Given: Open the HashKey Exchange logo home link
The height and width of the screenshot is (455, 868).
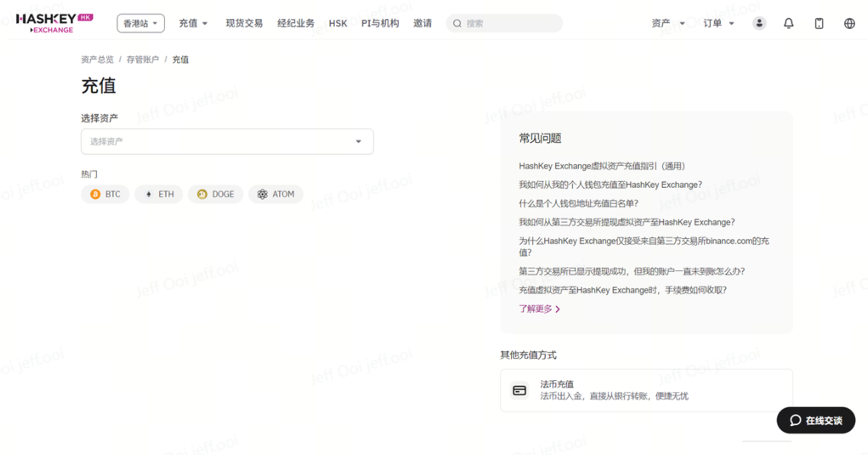Looking at the screenshot, I should pyautogui.click(x=54, y=23).
